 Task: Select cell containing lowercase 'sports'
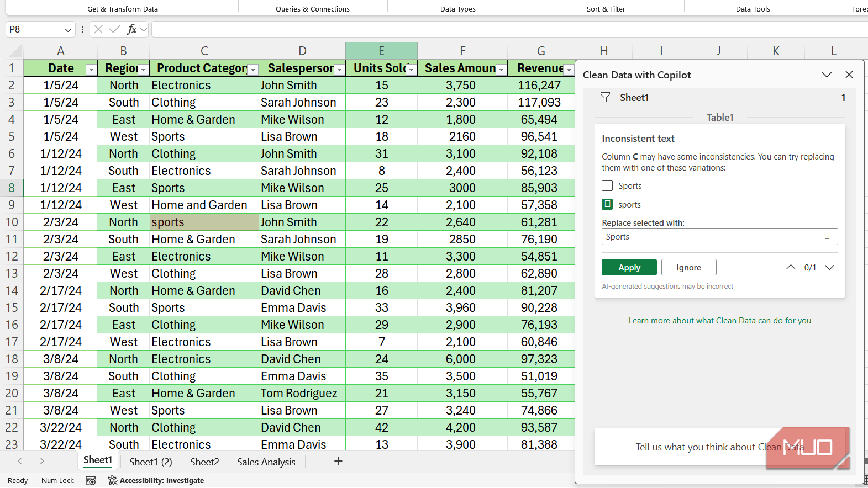[204, 222]
